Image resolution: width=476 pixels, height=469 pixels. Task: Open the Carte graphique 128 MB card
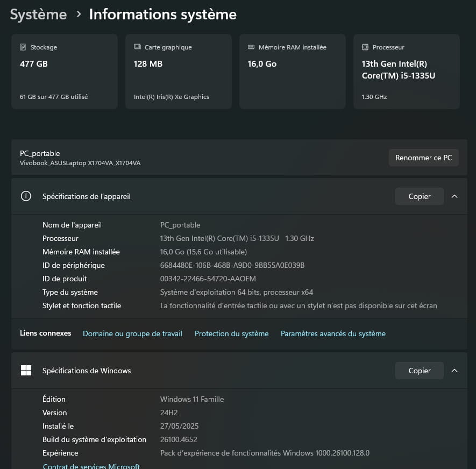click(x=179, y=72)
